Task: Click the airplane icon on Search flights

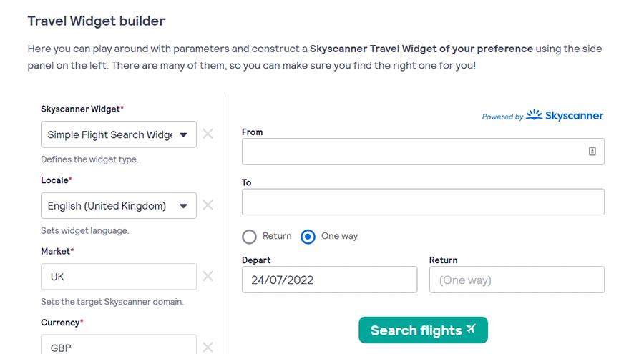Action: click(x=471, y=330)
